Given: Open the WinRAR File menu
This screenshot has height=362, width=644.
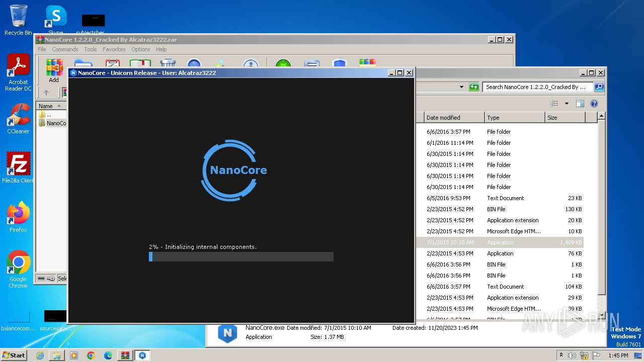Looking at the screenshot, I should tap(42, 49).
